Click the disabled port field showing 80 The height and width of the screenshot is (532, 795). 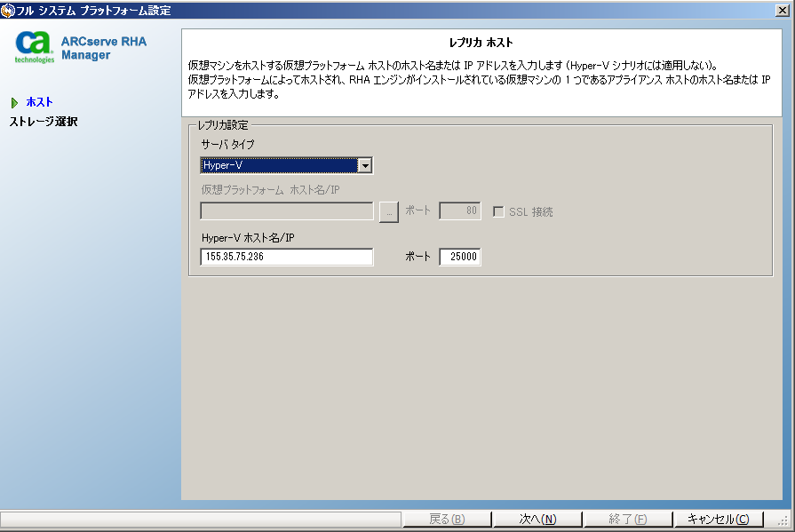(x=460, y=211)
